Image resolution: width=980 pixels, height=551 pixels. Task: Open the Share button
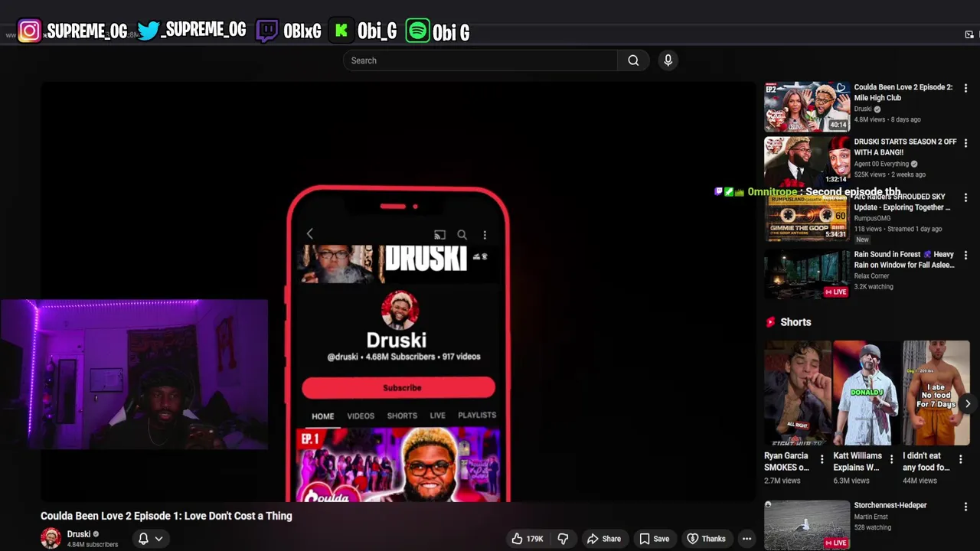[x=603, y=539]
